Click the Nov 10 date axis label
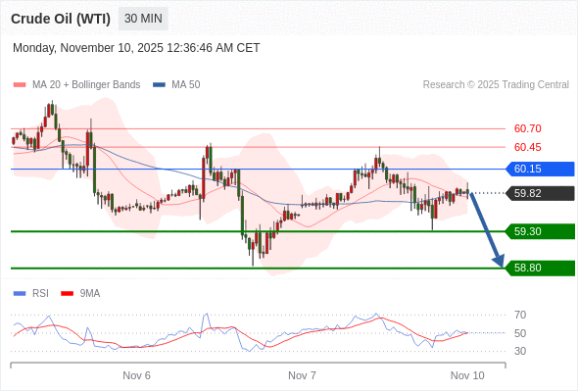The image size is (578, 392). click(467, 375)
